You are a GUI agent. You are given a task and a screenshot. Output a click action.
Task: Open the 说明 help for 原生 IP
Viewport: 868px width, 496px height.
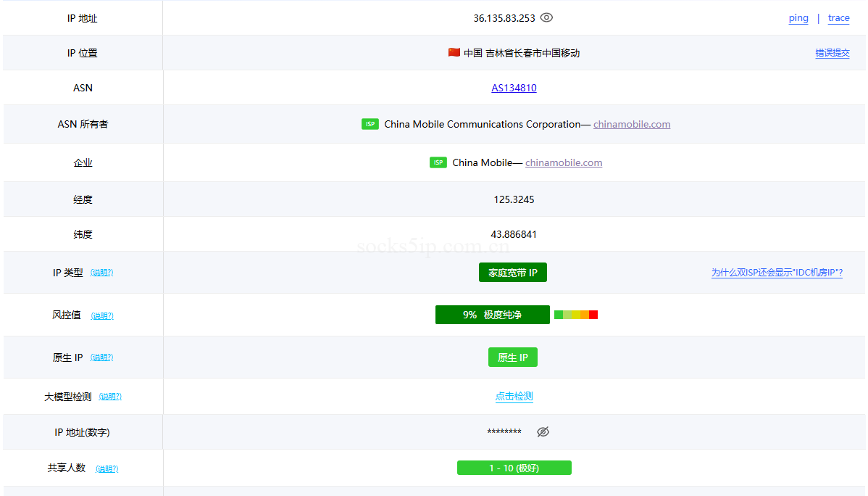point(102,357)
